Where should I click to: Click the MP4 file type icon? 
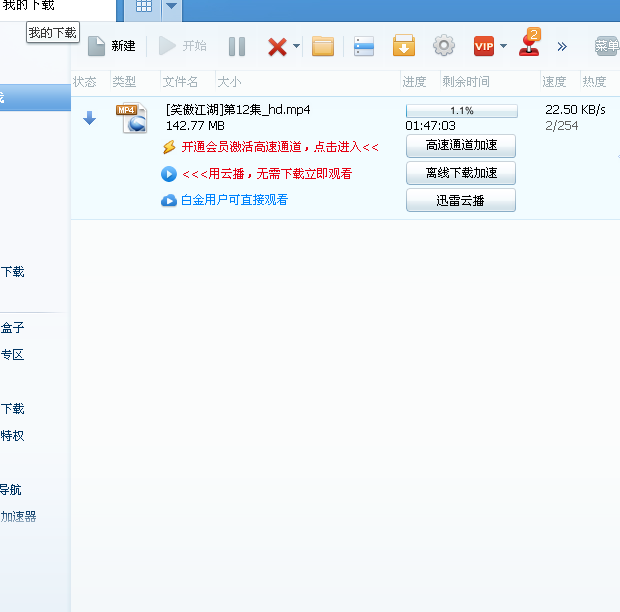tap(132, 118)
